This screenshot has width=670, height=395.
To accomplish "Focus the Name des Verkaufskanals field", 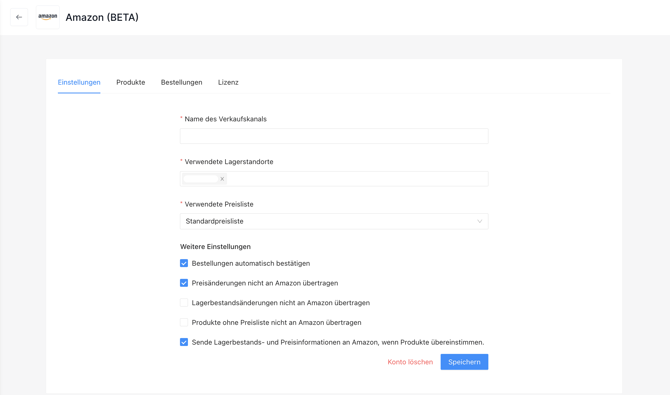I will coord(334,136).
